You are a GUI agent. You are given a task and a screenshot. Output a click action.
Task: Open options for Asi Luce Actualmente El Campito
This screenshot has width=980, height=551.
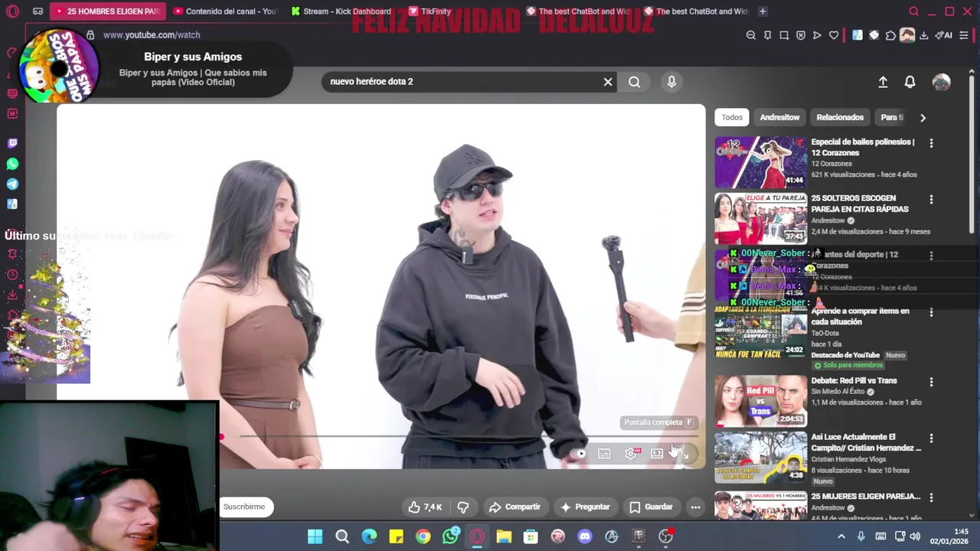931,439
